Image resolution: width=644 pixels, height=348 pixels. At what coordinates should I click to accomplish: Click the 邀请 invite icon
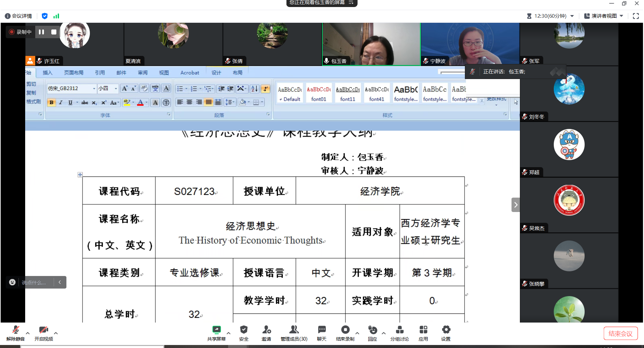point(266,330)
